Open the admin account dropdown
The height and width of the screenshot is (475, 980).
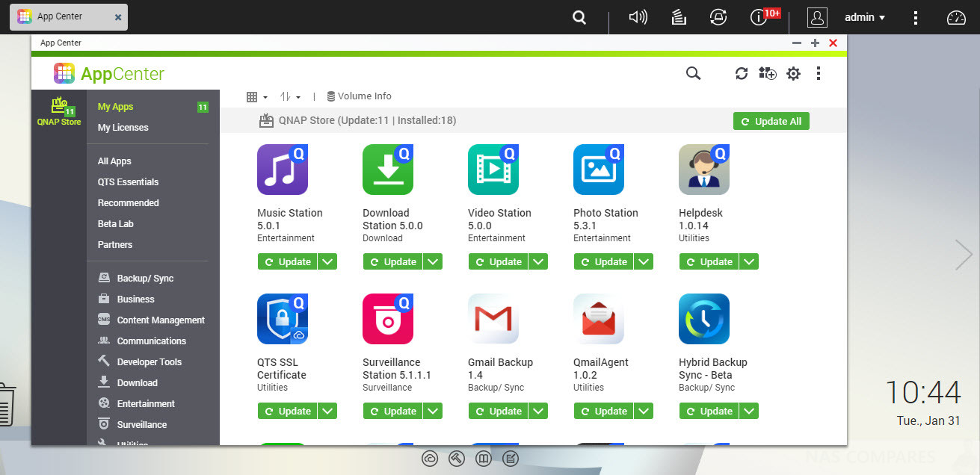865,17
